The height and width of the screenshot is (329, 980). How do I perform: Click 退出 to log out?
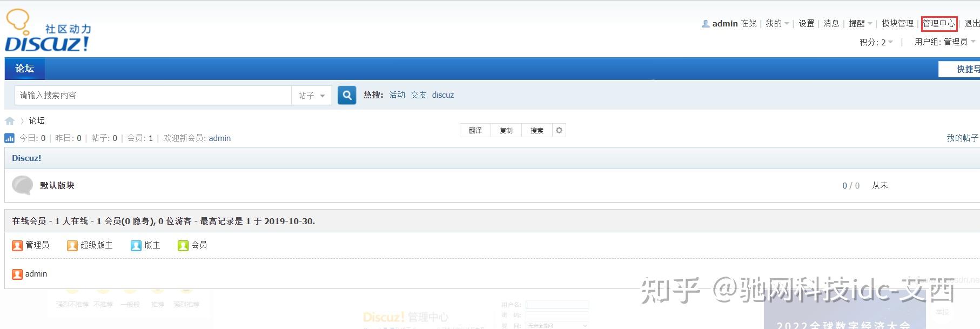click(972, 24)
